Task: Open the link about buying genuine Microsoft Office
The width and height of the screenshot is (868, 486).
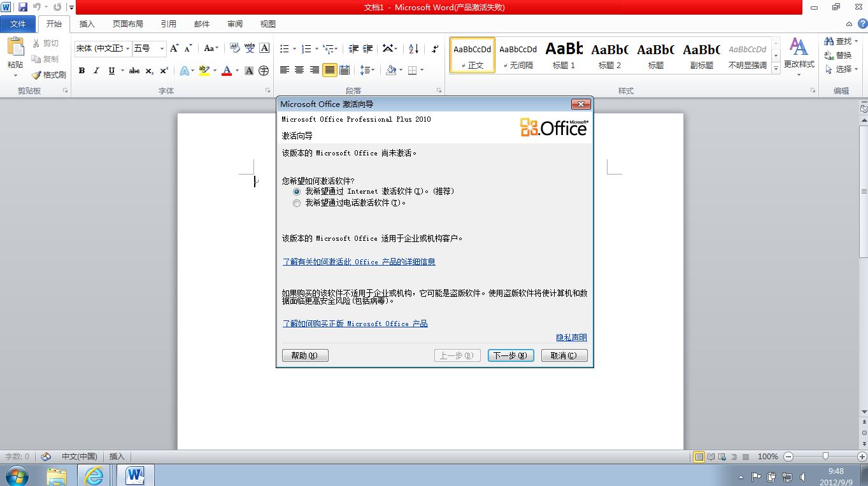Action: 355,324
